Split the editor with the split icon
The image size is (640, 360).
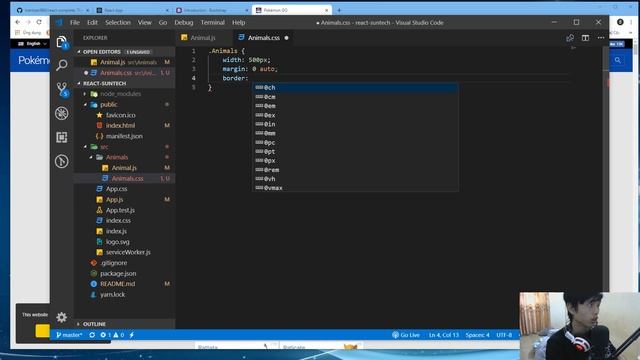click(x=585, y=38)
